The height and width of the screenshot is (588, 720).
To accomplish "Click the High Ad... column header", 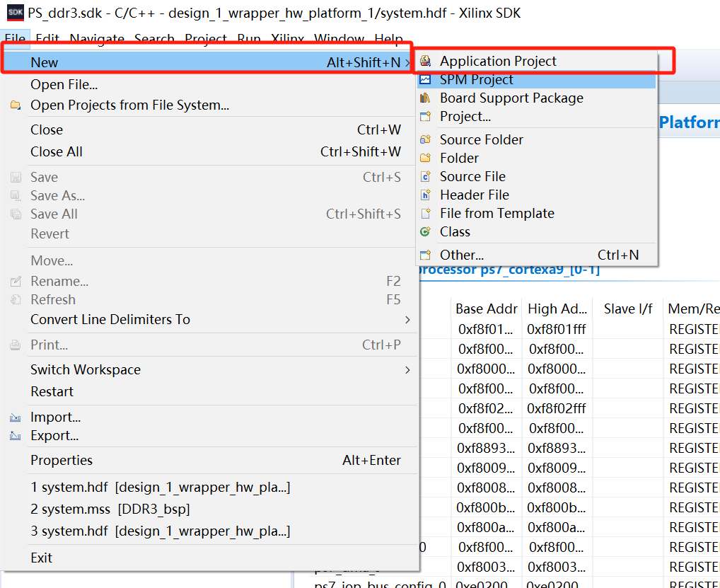I will point(557,309).
